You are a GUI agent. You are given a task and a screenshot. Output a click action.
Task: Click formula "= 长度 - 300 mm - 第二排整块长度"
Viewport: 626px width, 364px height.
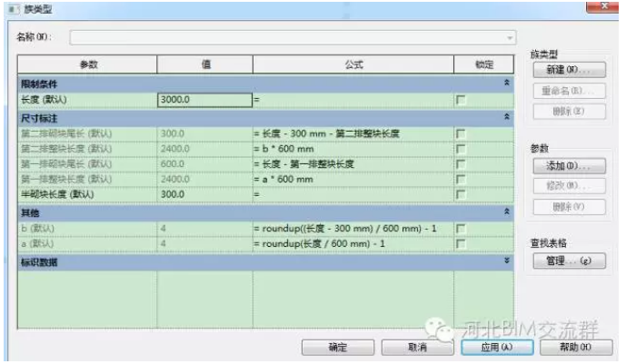pos(327,134)
